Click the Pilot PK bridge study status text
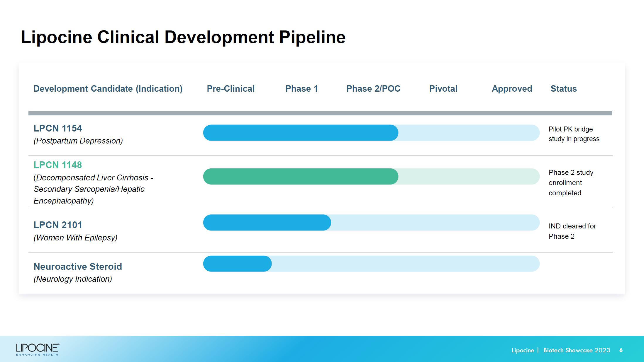This screenshot has height=362, width=644. pyautogui.click(x=574, y=134)
